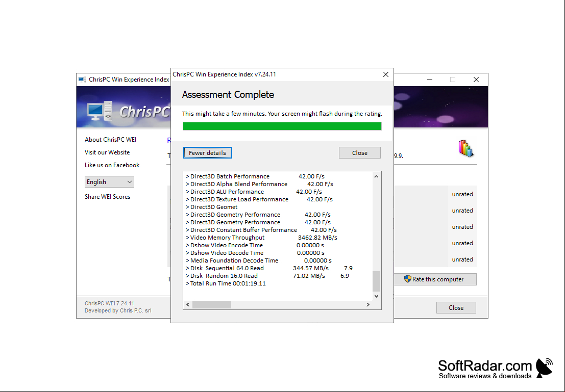Close the Assessment Complete dialog via Close button
565x392 pixels.
click(359, 152)
